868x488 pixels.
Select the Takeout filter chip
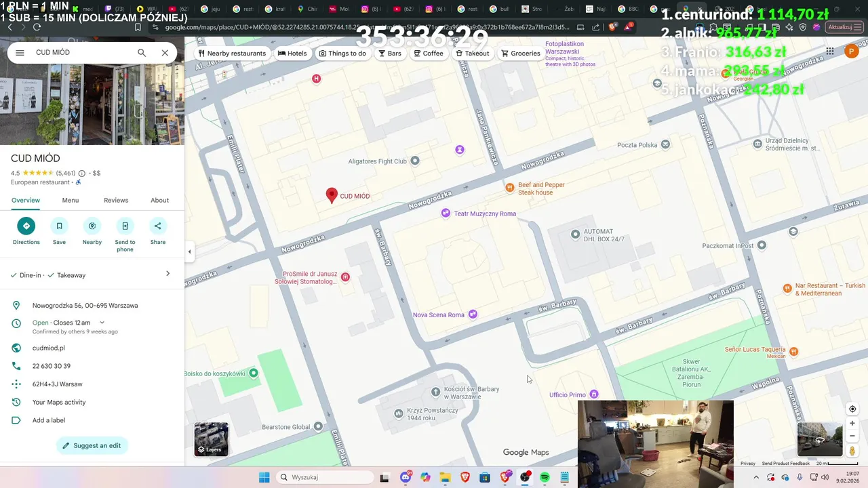(x=473, y=54)
